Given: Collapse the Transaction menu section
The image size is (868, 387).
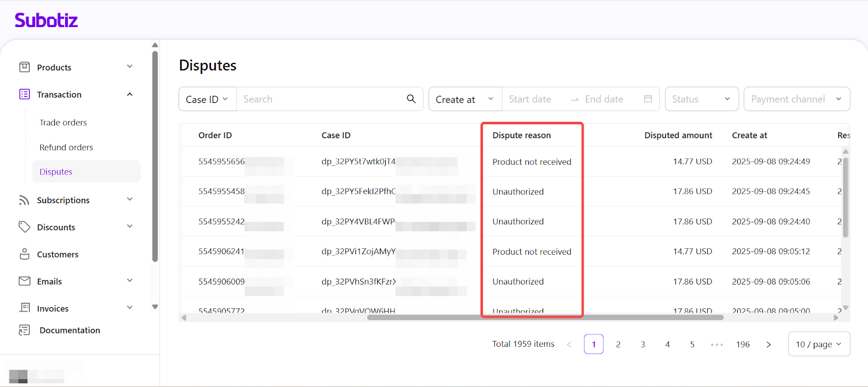Looking at the screenshot, I should 130,94.
